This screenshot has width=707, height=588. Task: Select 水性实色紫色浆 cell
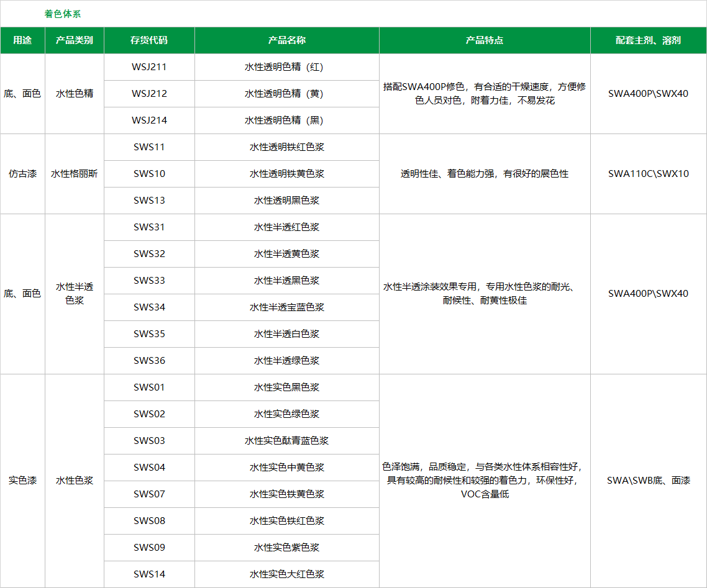(287, 548)
